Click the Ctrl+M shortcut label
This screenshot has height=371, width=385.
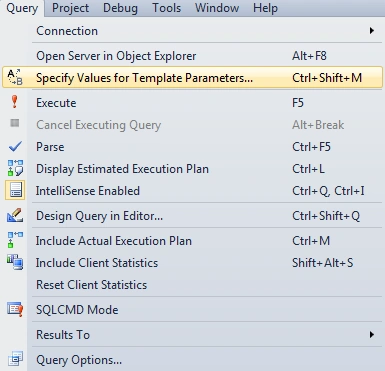click(x=311, y=241)
